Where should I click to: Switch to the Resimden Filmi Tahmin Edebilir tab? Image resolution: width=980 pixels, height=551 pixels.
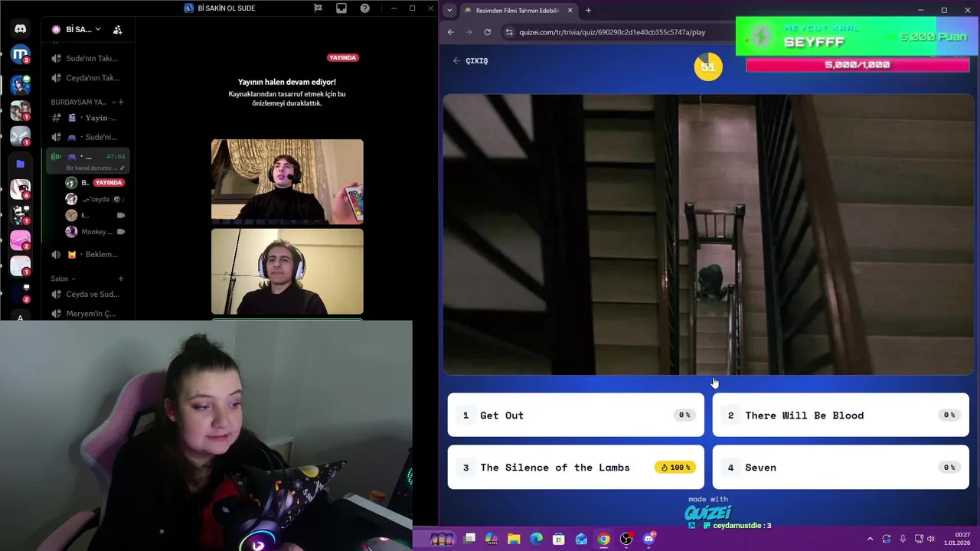[518, 11]
